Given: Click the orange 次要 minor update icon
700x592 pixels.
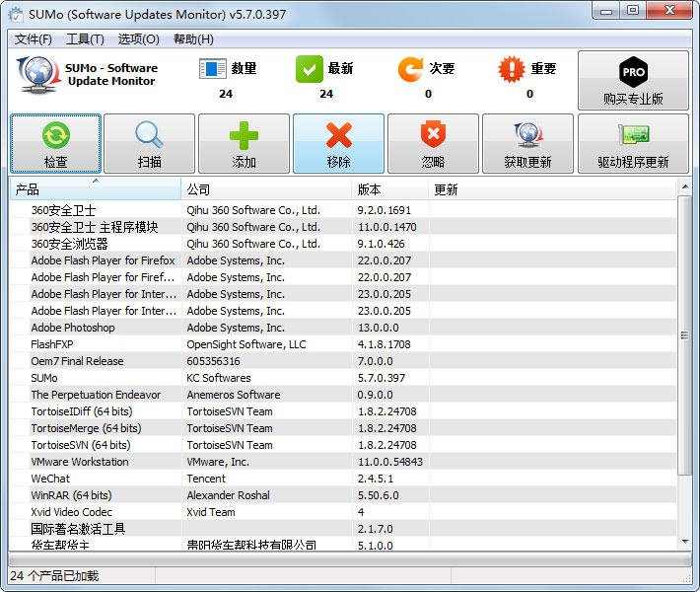Looking at the screenshot, I should coord(410,69).
